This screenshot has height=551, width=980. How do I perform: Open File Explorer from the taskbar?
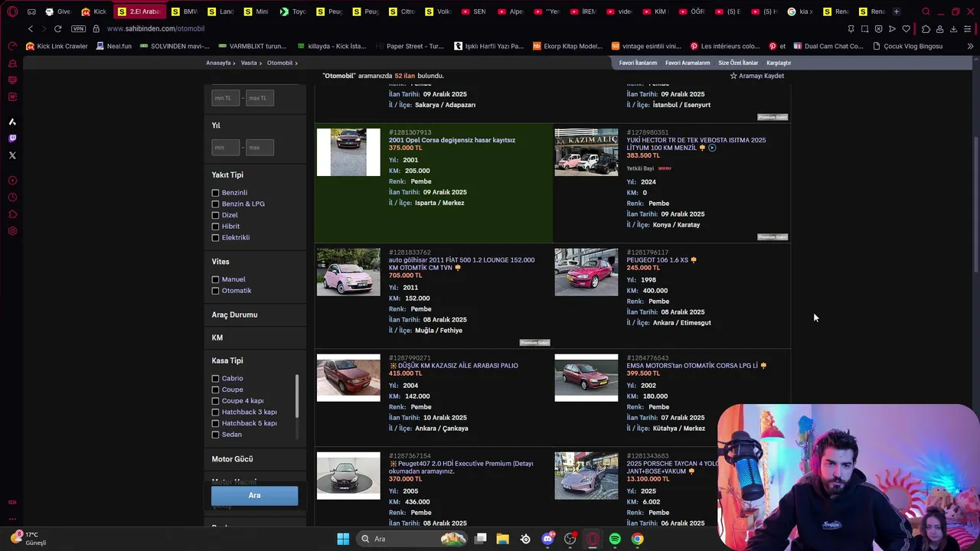coord(502,539)
